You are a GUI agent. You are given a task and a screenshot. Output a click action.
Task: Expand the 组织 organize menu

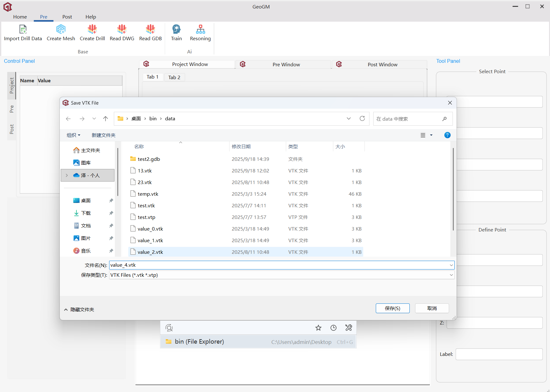point(74,135)
